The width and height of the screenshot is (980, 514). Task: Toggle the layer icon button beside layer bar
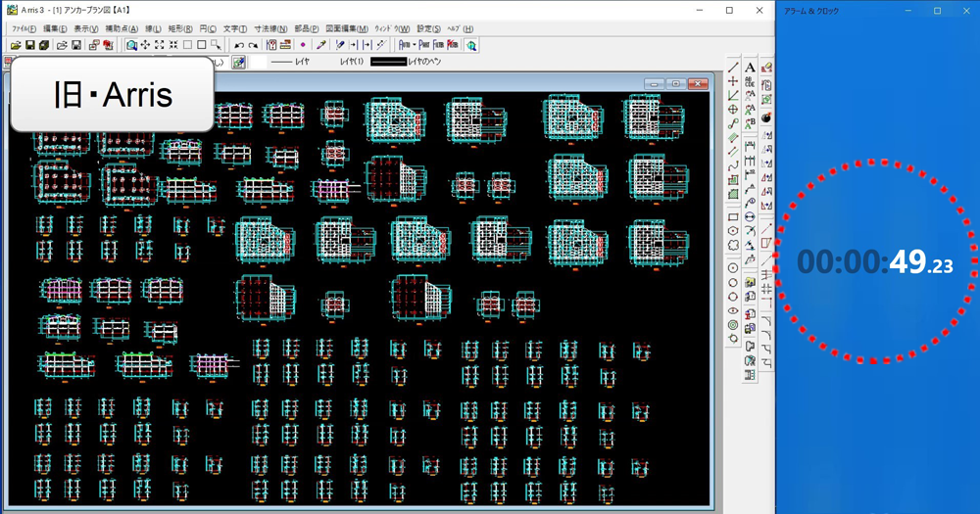(238, 63)
